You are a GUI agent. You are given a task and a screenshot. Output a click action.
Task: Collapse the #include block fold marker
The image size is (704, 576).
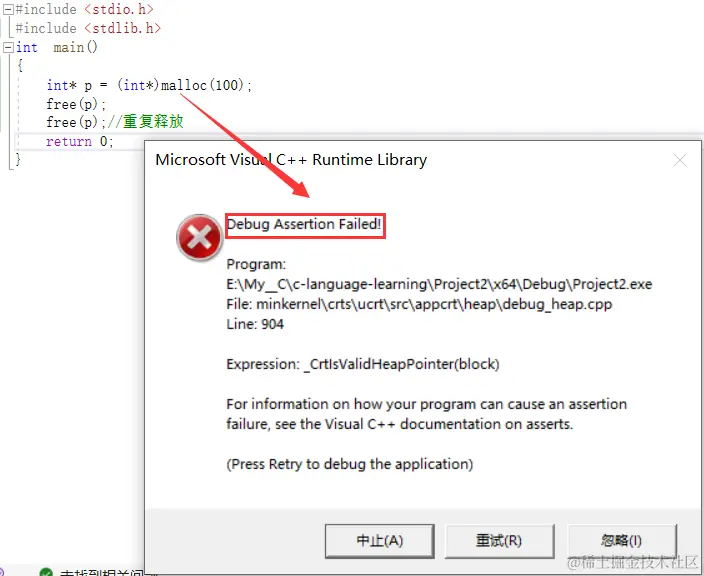(x=8, y=9)
